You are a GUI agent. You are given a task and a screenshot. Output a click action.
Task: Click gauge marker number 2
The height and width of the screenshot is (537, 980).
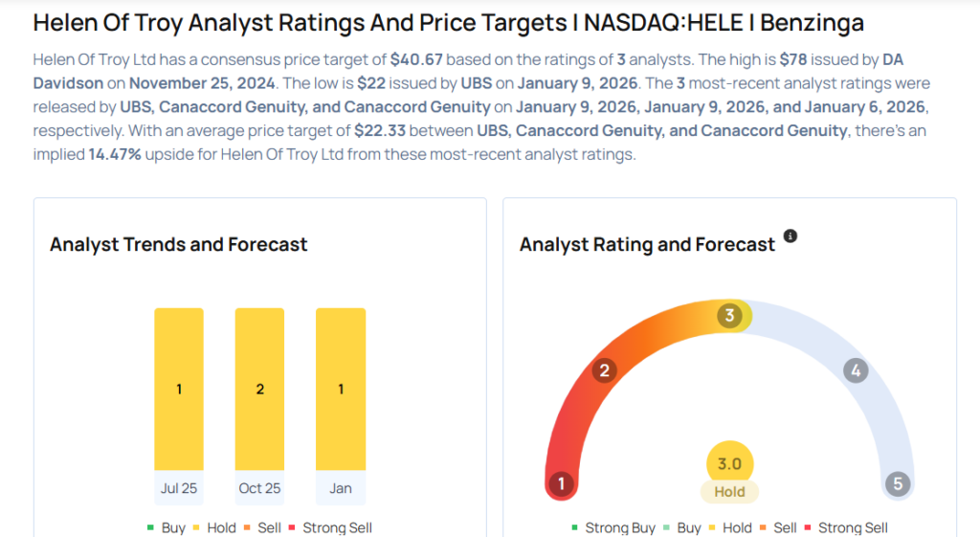coord(604,370)
